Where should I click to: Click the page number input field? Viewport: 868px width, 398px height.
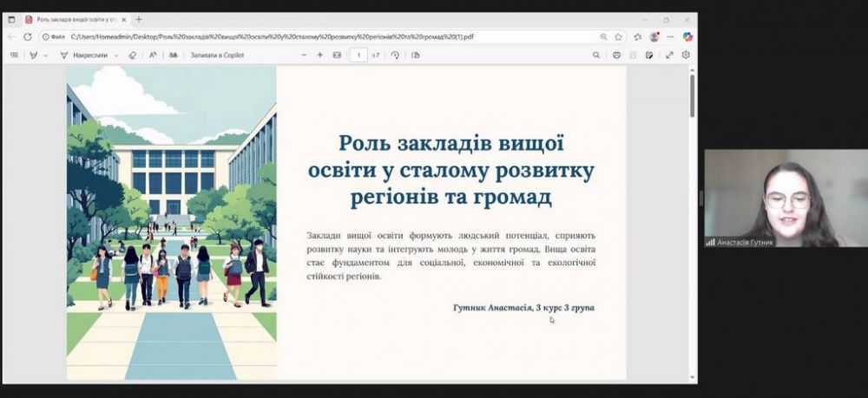[358, 55]
